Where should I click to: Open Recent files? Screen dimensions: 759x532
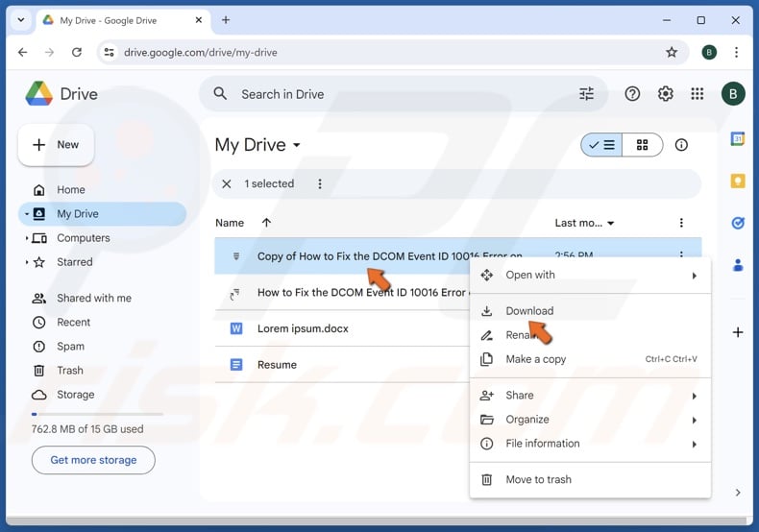click(x=102, y=322)
